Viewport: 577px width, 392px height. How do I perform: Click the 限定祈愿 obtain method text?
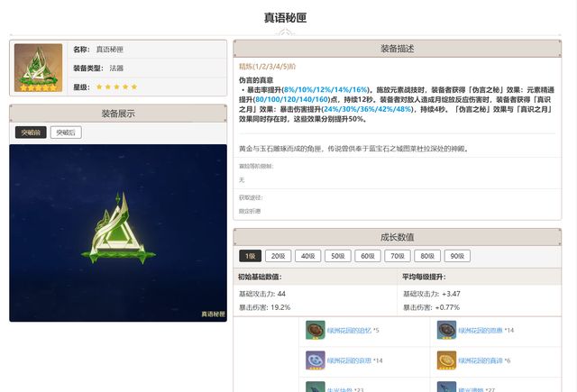250,211
